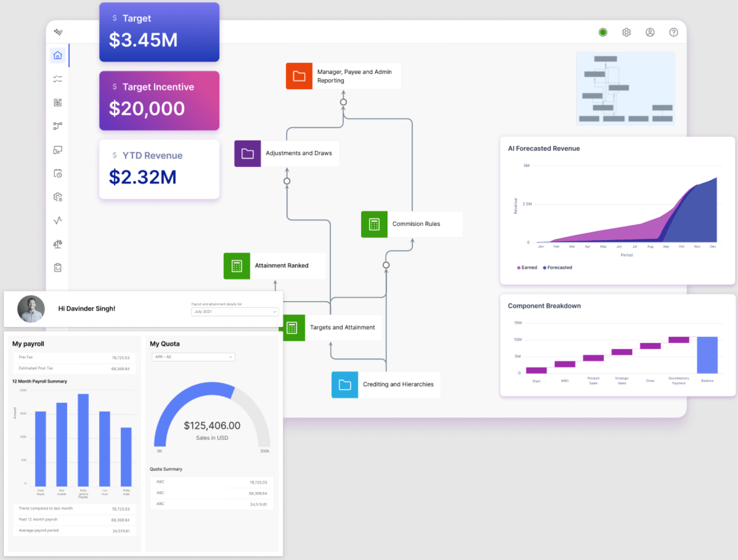
Task: Click connector circle below Commision Rules
Action: click(x=386, y=265)
